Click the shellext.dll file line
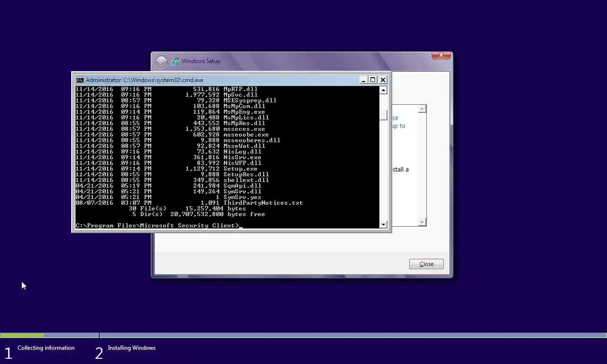Image resolution: width=607 pixels, height=364 pixels. click(172, 180)
